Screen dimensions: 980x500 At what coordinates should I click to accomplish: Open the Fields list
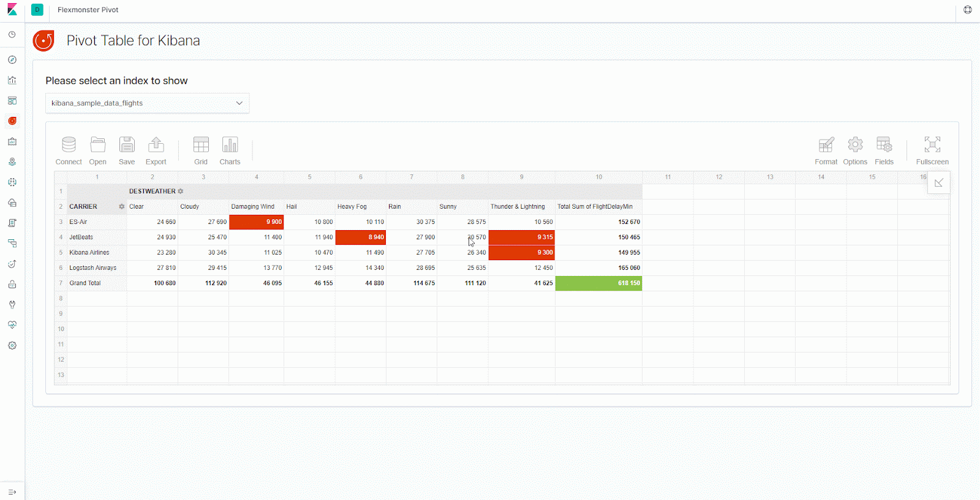[884, 151]
